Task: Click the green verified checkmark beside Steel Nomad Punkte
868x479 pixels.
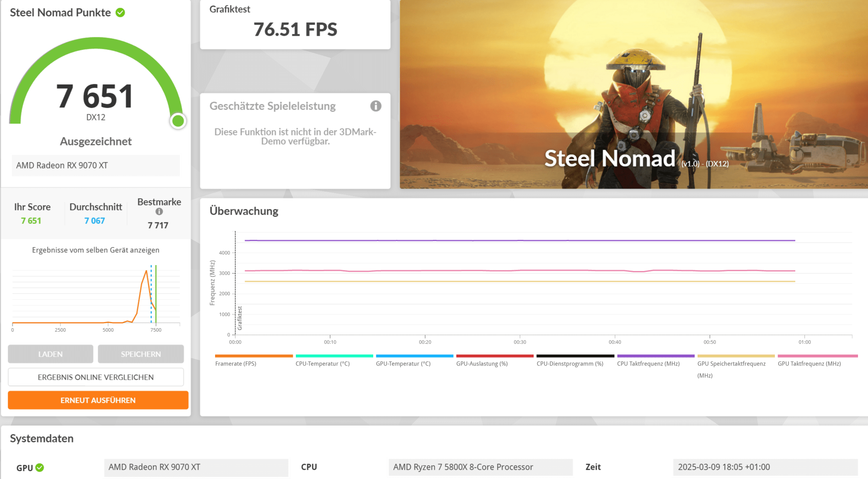Action: pyautogui.click(x=120, y=13)
